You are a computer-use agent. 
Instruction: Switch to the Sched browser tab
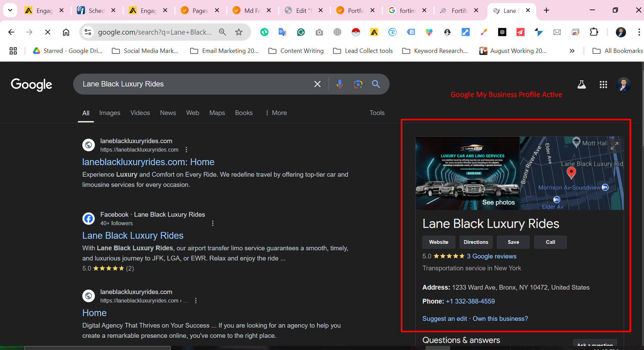pyautogui.click(x=96, y=11)
